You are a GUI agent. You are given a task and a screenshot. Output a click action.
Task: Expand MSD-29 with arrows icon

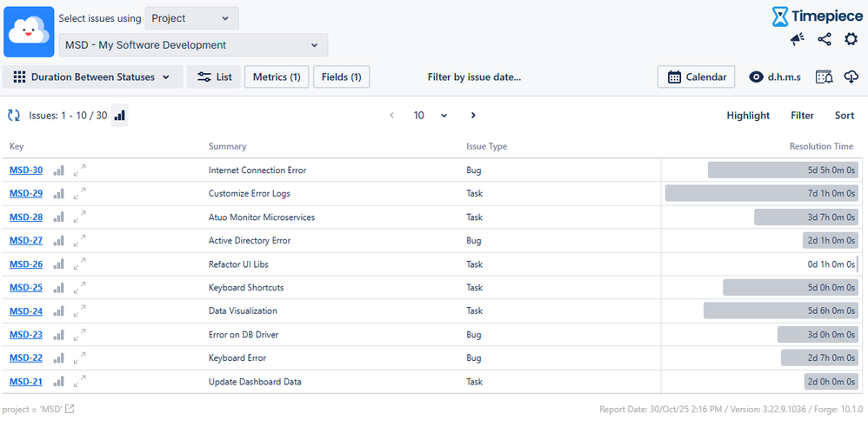(80, 194)
